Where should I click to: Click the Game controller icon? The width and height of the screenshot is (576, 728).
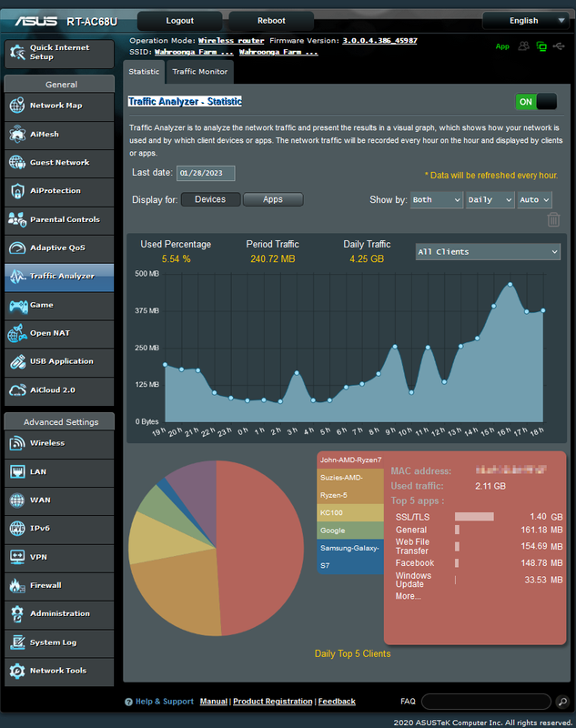[18, 306]
